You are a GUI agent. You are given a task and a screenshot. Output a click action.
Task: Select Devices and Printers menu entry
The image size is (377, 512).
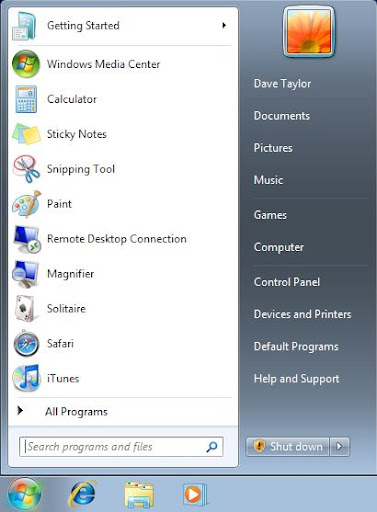[x=302, y=314]
